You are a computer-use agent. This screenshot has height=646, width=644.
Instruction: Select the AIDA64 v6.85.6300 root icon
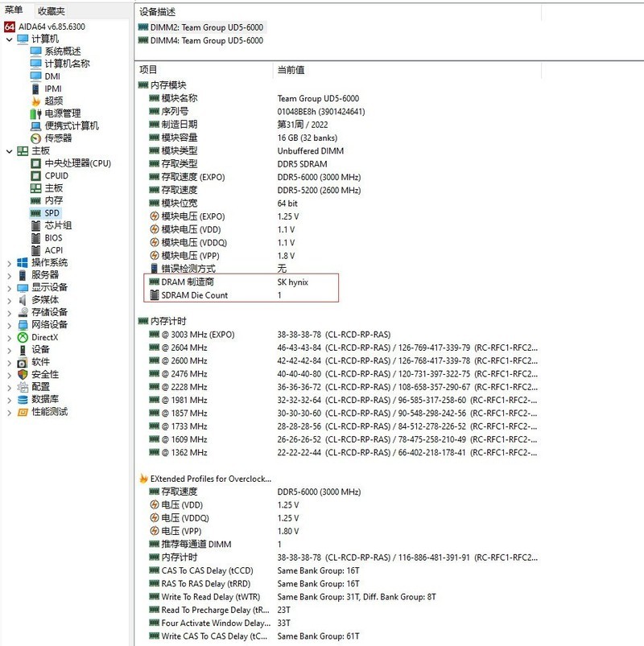[10, 27]
